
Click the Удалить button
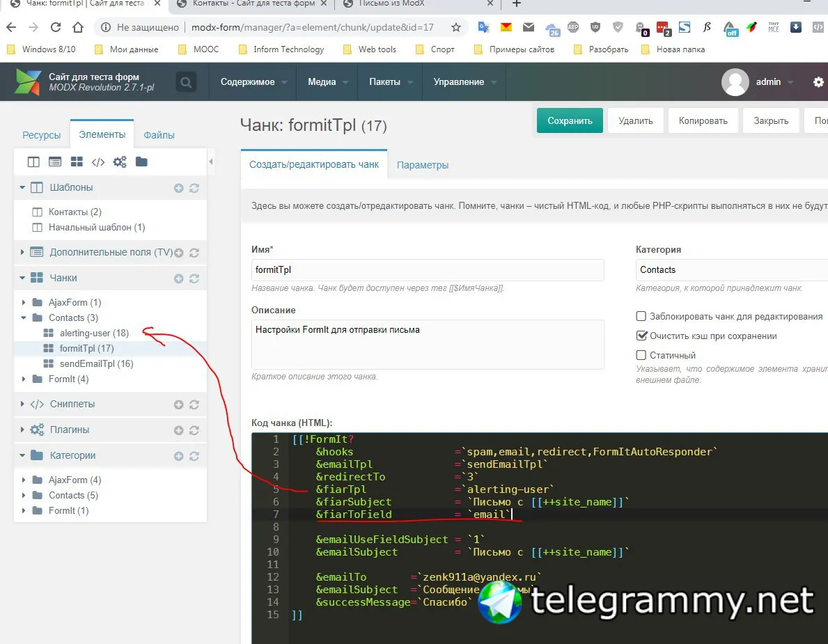(x=635, y=121)
